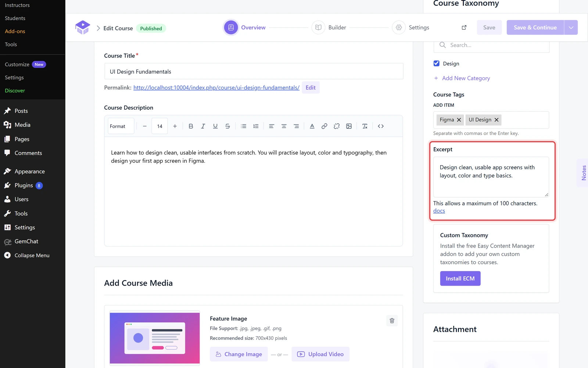Expand the Save & Continue dropdown arrow
The height and width of the screenshot is (368, 588).
coord(571,28)
